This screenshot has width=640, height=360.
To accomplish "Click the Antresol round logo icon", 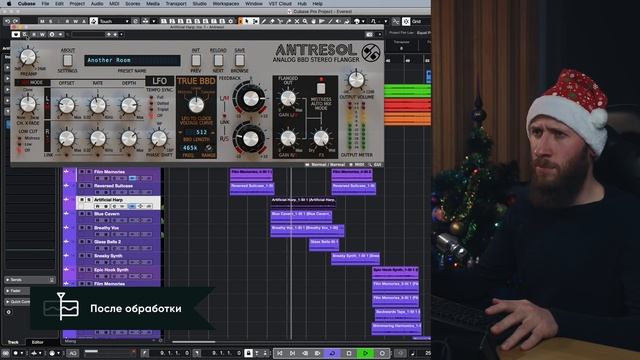I will 371,53.
